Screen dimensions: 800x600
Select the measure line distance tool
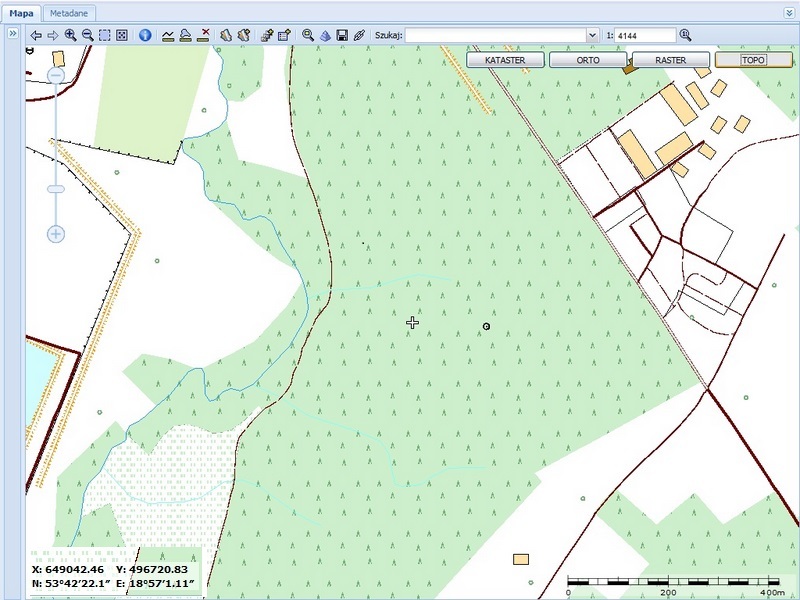[168, 35]
